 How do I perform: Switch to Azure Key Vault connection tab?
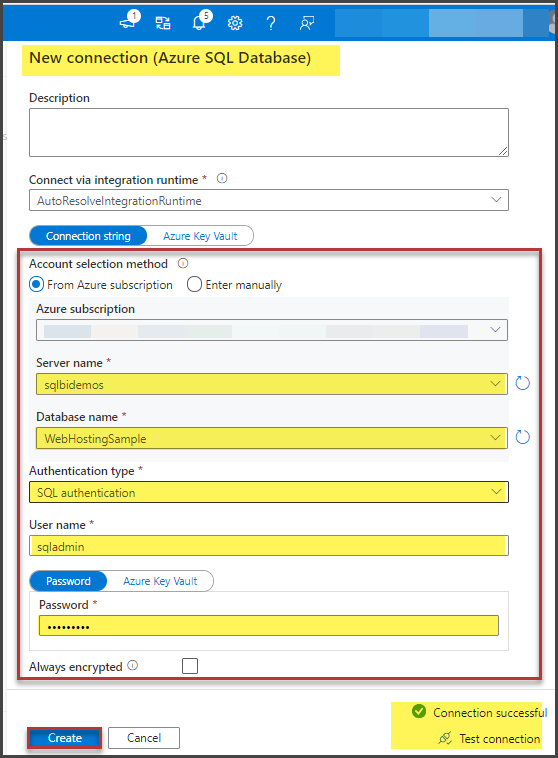pyautogui.click(x=200, y=236)
